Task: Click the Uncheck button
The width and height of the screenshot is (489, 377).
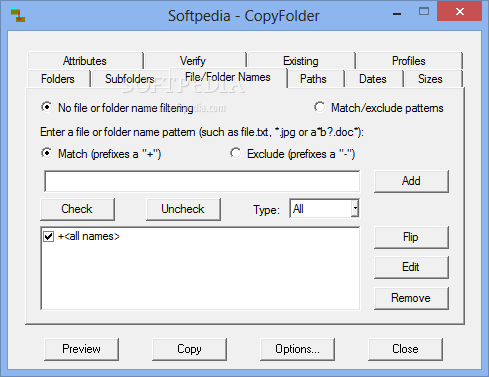Action: pyautogui.click(x=183, y=209)
